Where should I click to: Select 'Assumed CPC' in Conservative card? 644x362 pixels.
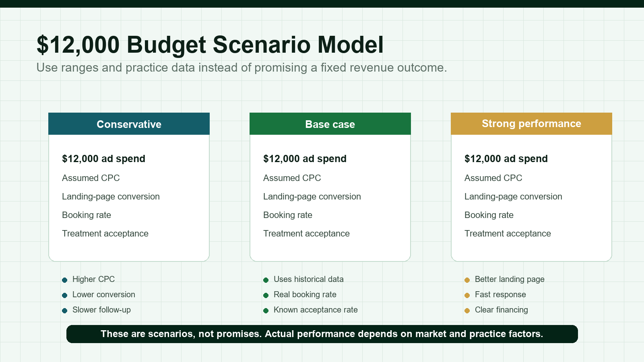[x=91, y=178]
